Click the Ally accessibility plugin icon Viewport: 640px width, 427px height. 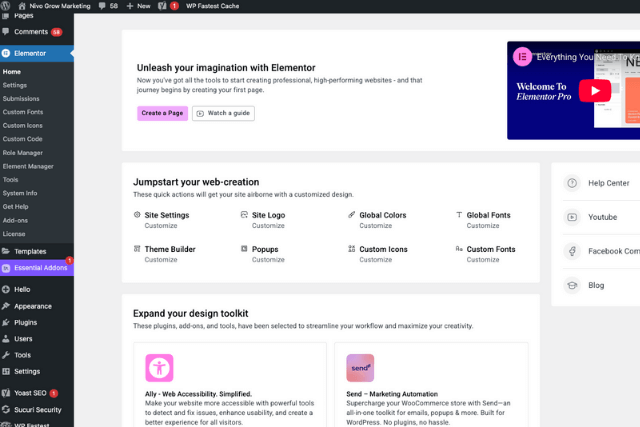(159, 367)
